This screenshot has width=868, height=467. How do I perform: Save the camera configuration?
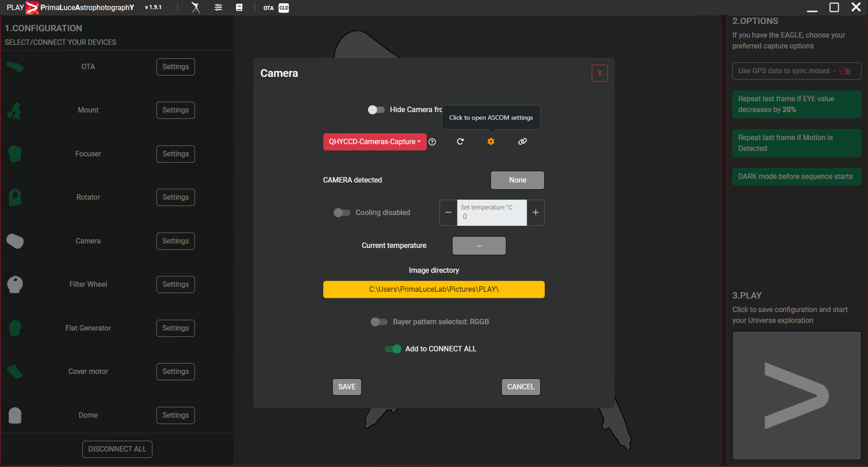pyautogui.click(x=346, y=387)
